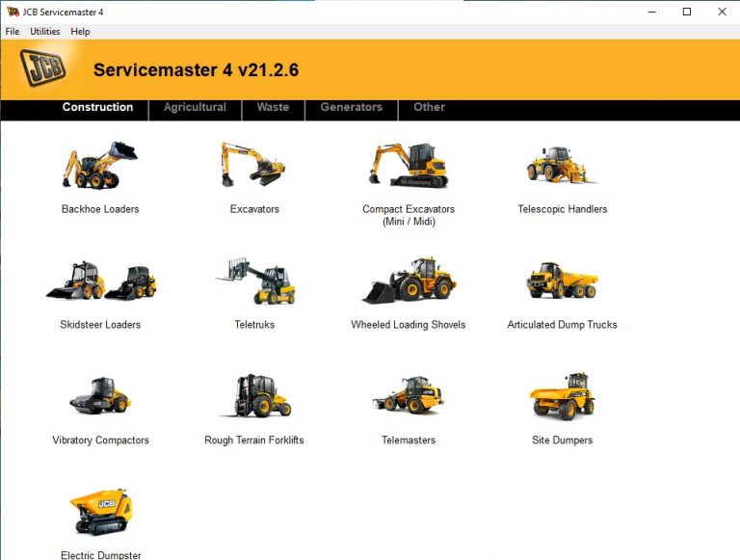Click the Servicemaster 4 v21.2.6 heading
The width and height of the screenshot is (740, 560).
[196, 70]
